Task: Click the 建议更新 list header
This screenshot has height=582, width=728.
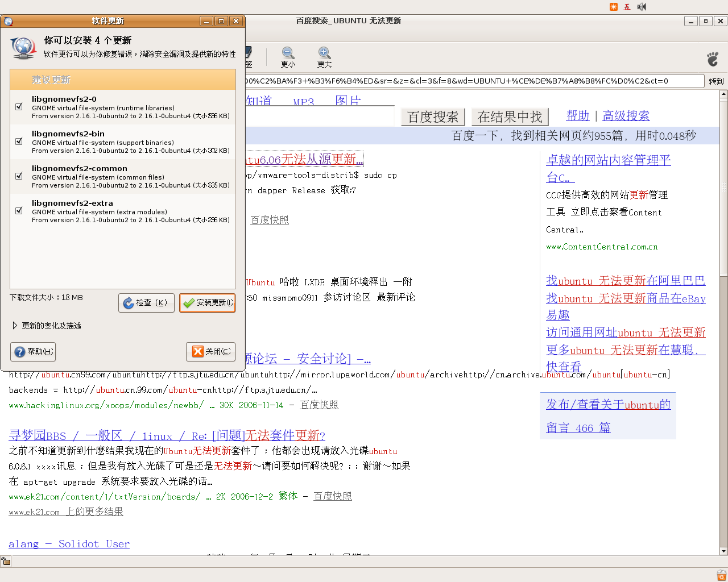Action: [123, 80]
